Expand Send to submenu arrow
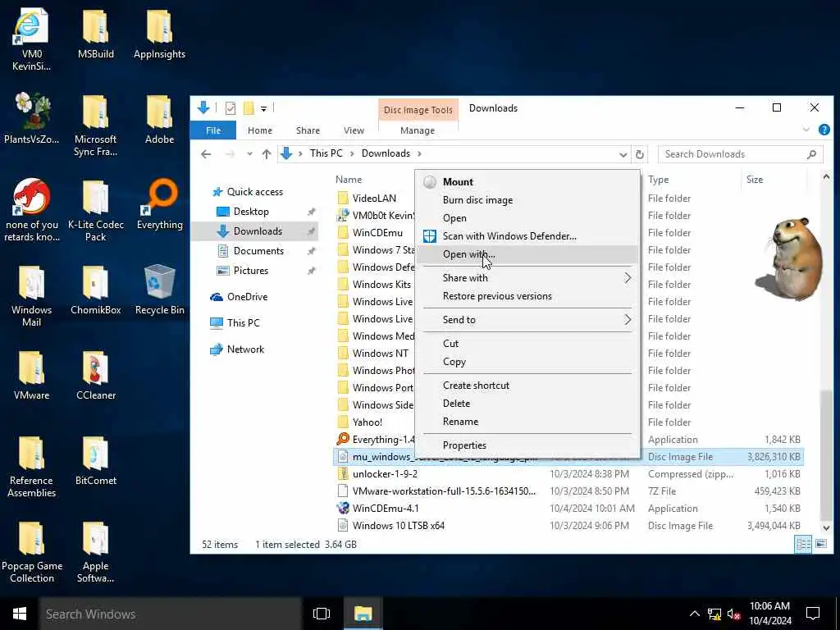Viewport: 840px width, 630px height. click(628, 320)
